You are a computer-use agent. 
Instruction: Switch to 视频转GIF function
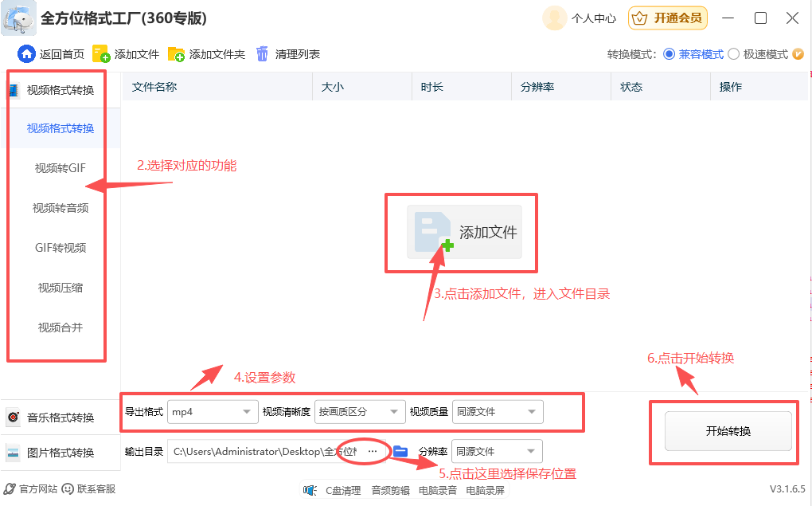(x=60, y=168)
